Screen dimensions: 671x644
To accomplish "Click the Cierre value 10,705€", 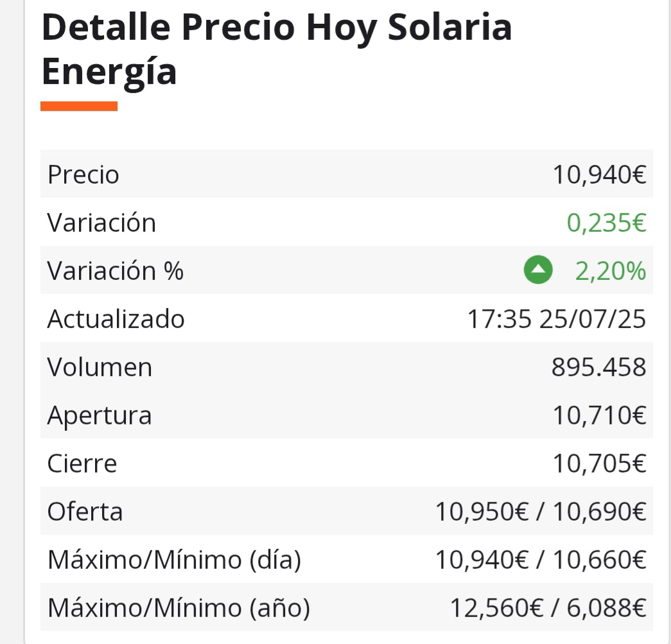I will tap(600, 464).
